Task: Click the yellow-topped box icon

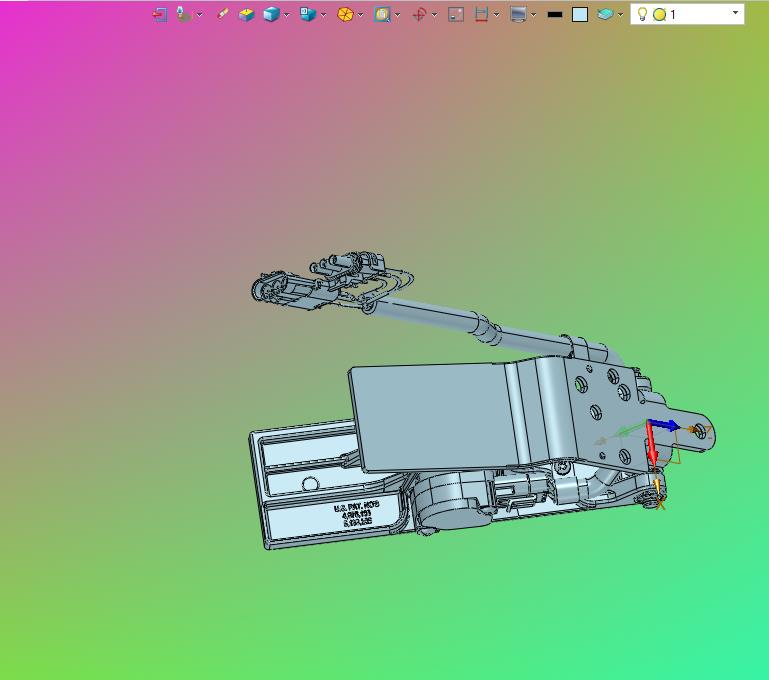Action: [x=246, y=15]
